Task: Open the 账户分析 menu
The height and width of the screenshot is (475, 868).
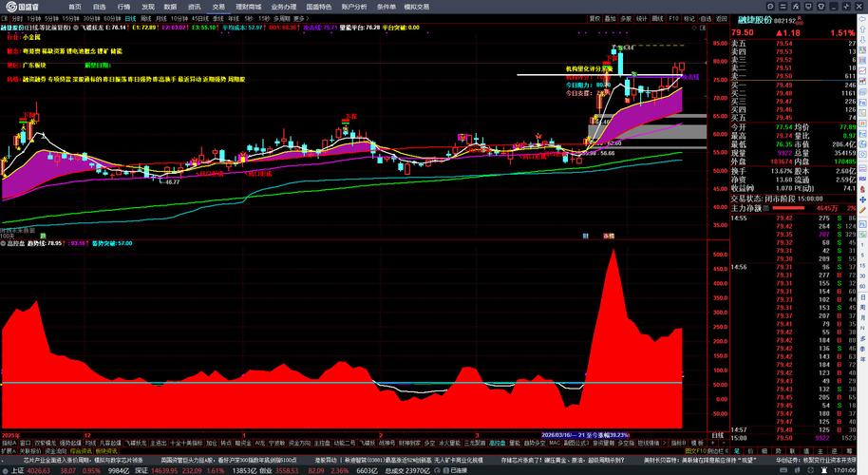Action: click(x=354, y=7)
